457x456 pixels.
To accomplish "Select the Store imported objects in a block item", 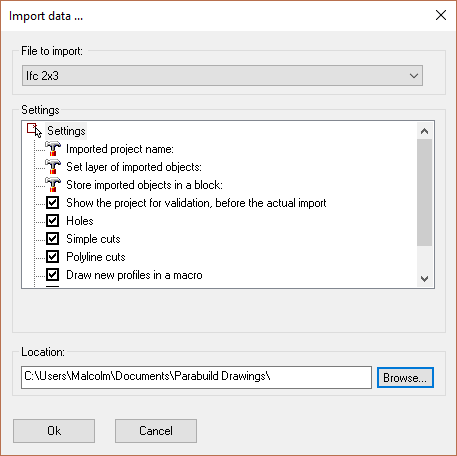I will (x=144, y=185).
